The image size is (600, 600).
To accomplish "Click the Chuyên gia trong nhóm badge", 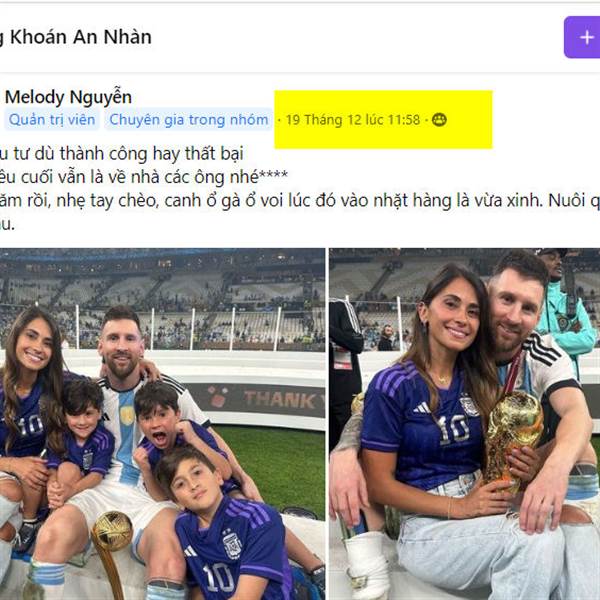I will tap(189, 120).
